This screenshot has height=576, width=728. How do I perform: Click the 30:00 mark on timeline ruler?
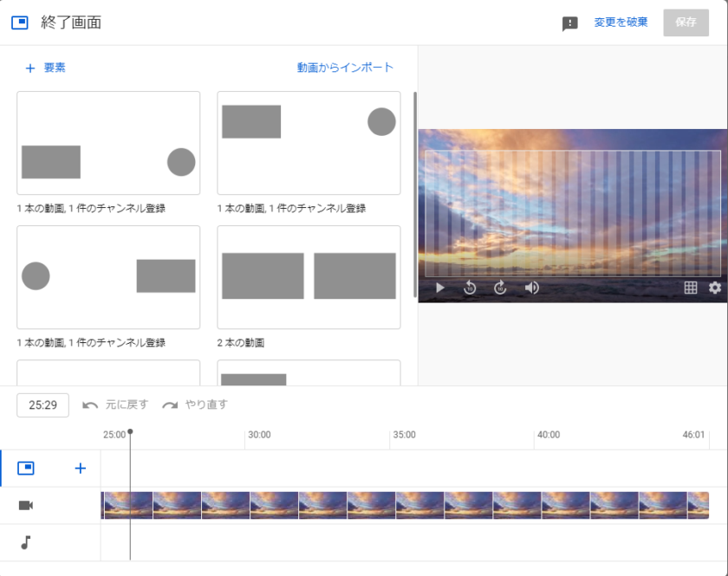pos(258,435)
